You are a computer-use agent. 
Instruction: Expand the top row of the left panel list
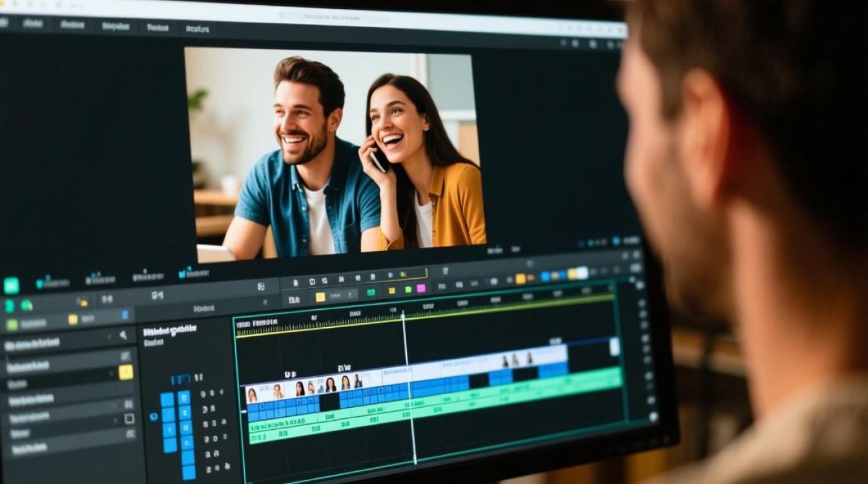click(64, 344)
